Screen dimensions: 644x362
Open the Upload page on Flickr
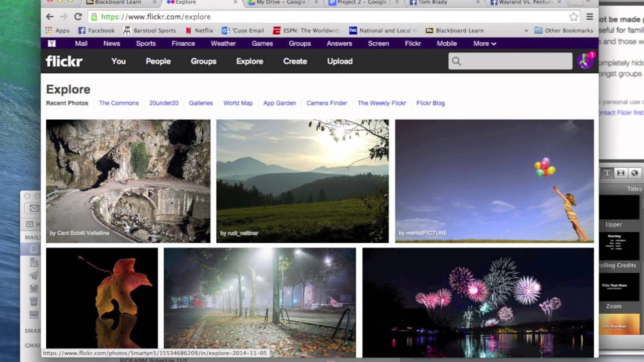pos(340,61)
